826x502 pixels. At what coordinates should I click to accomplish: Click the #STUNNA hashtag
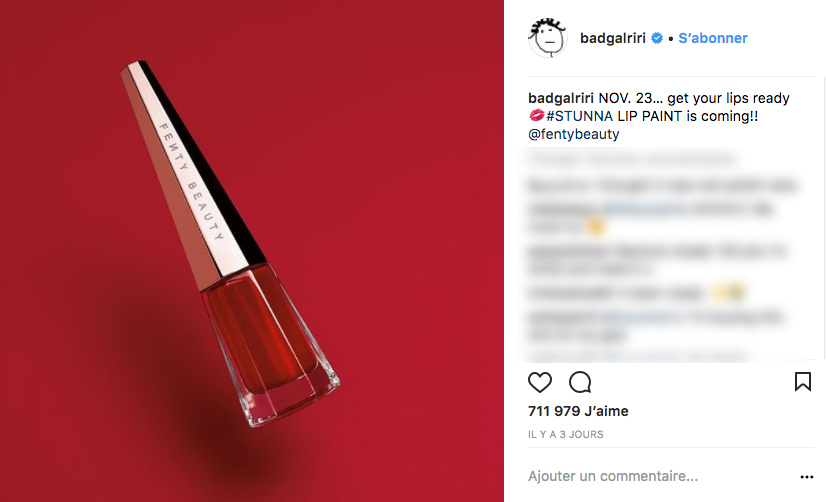[x=579, y=116]
